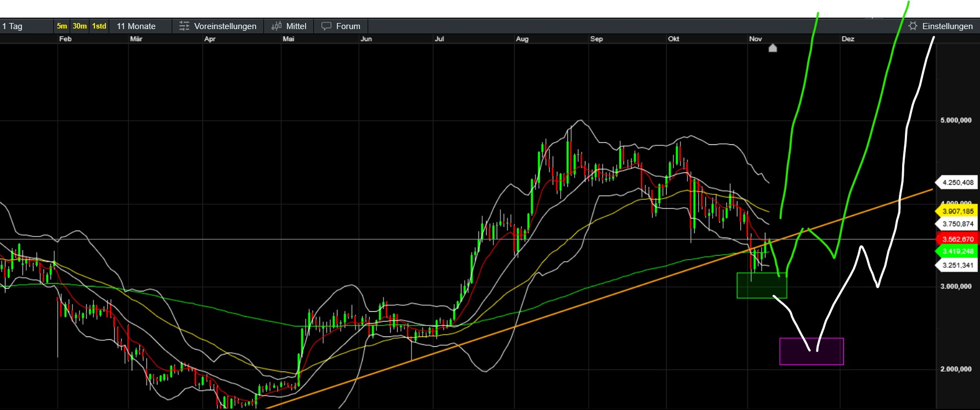Open the 11 Monate time range dropdown

tap(136, 26)
